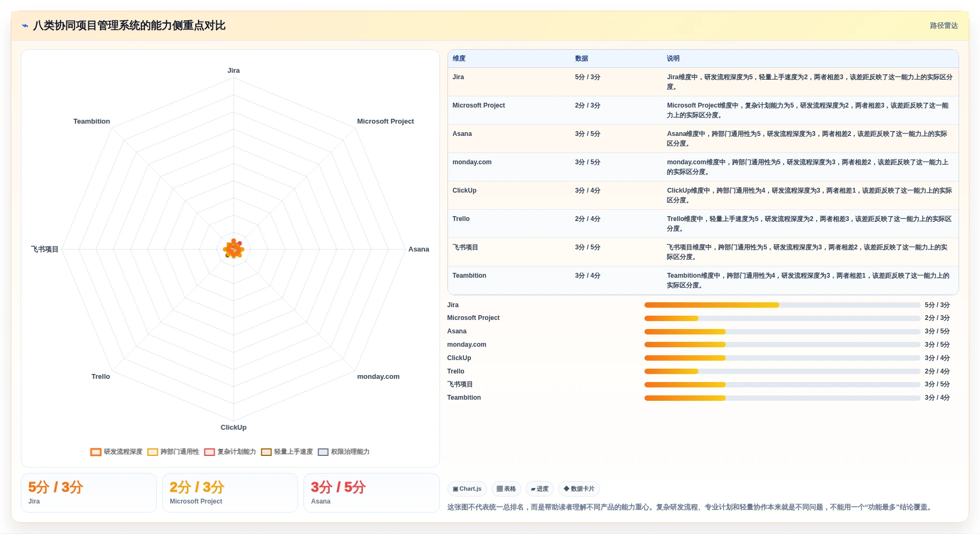The width and height of the screenshot is (980, 534).
Task: Click the 说明 column header
Action: coord(673,58)
